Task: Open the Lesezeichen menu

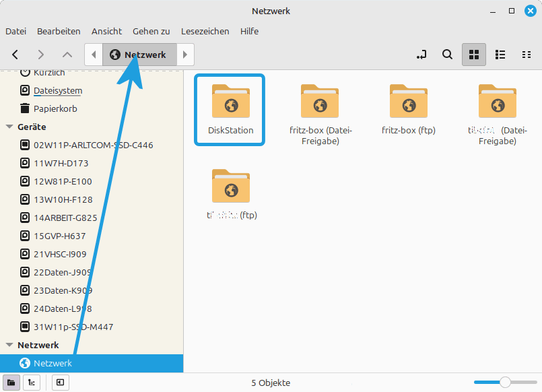Action: pyautogui.click(x=205, y=31)
